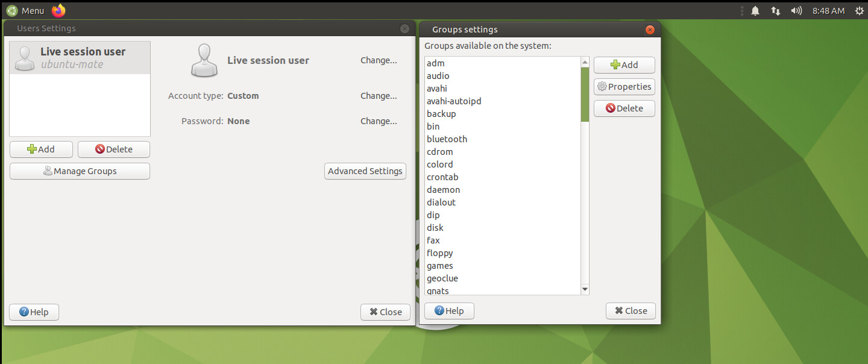Open Help in Users Settings window

34,312
